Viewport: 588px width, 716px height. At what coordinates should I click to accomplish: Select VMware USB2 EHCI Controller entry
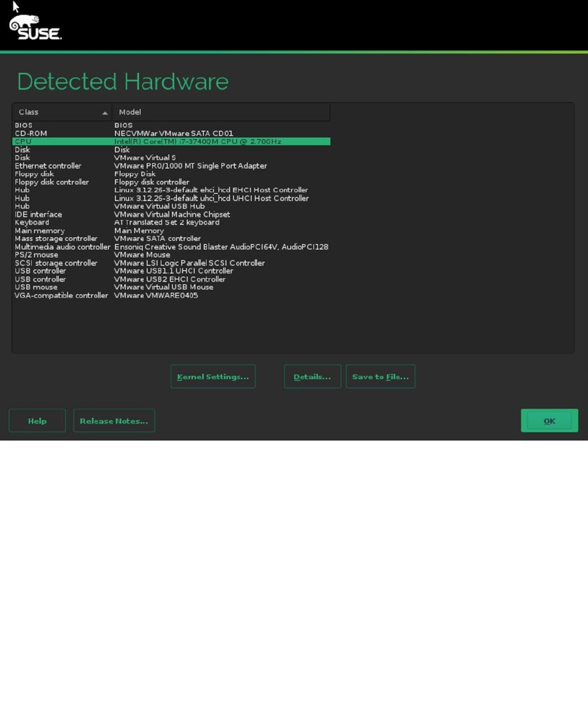170,279
